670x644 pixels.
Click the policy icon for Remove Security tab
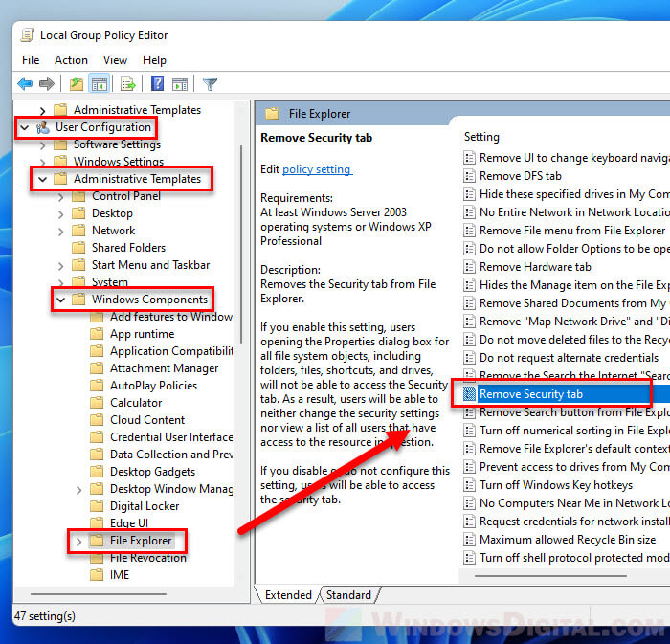469,393
